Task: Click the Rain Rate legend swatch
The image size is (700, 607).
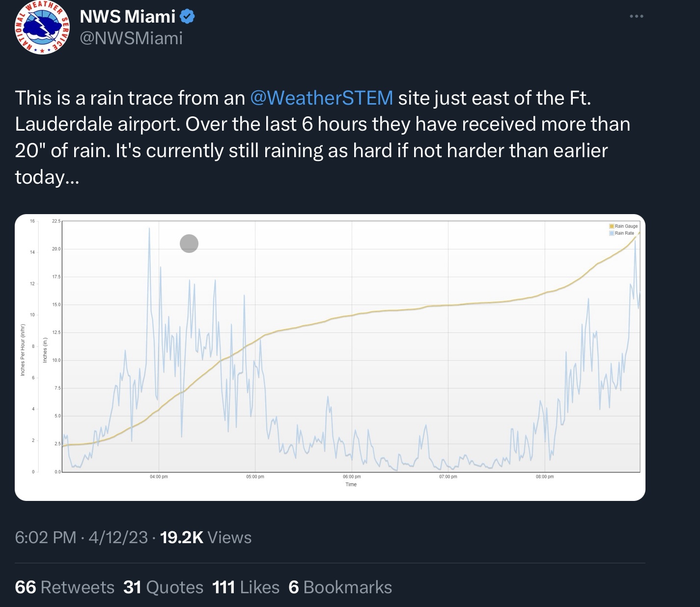Action: pyautogui.click(x=612, y=233)
